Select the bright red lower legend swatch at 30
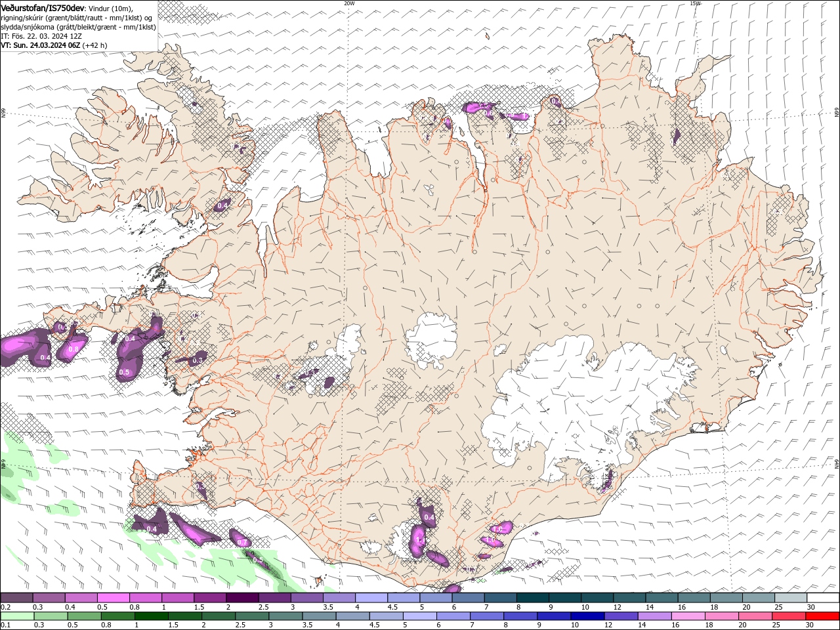Viewport: 840px width, 630px height. (x=823, y=616)
